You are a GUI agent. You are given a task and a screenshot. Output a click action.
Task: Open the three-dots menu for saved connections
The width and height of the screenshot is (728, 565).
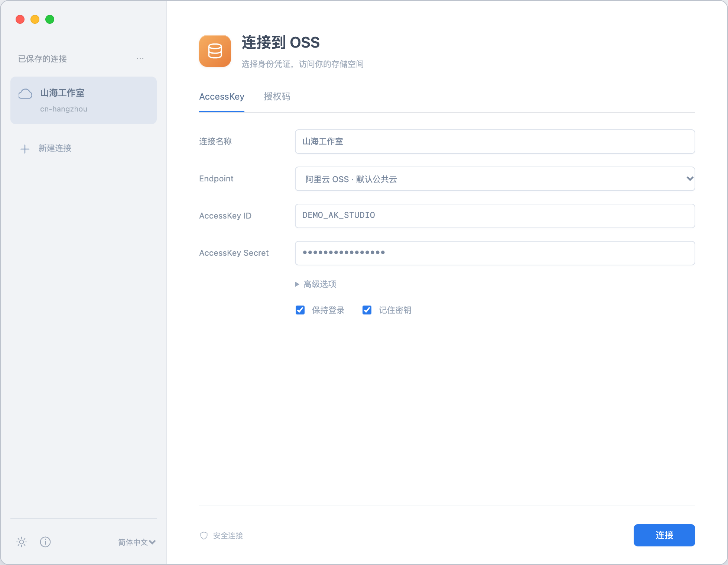coord(140,59)
